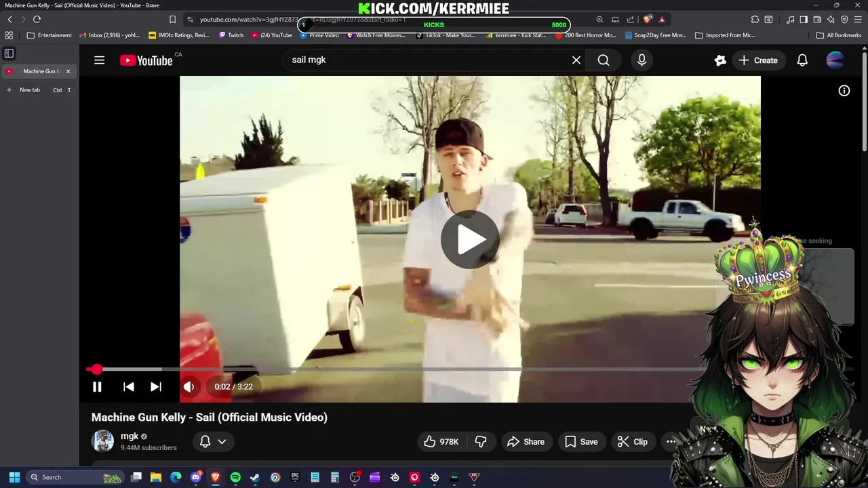Open Brave extensions puzzle icon
The width and height of the screenshot is (868, 488).
pos(755,20)
